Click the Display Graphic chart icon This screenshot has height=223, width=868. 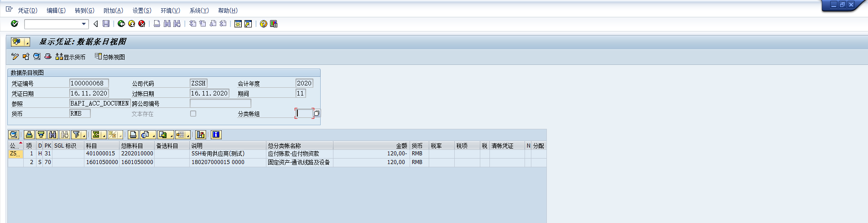(x=201, y=134)
